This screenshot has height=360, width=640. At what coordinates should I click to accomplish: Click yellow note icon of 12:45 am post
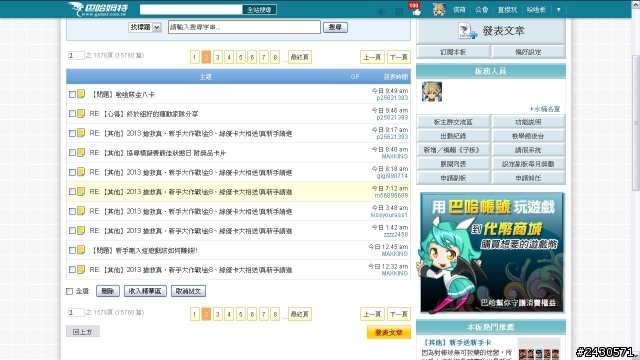tap(81, 250)
